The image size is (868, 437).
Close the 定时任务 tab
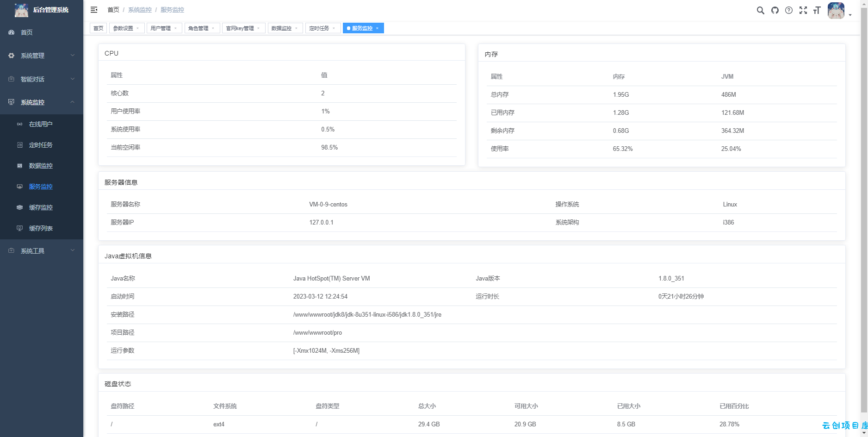(x=334, y=28)
